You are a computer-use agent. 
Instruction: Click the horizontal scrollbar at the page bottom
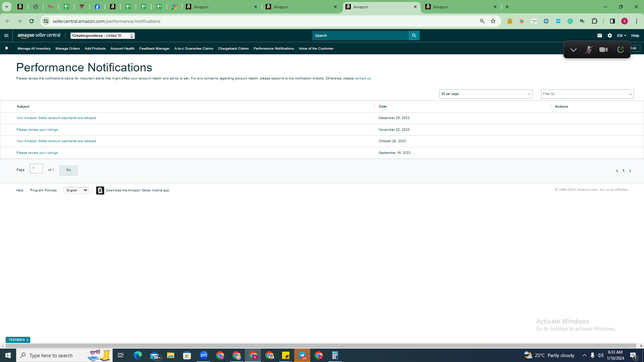pos(321,346)
